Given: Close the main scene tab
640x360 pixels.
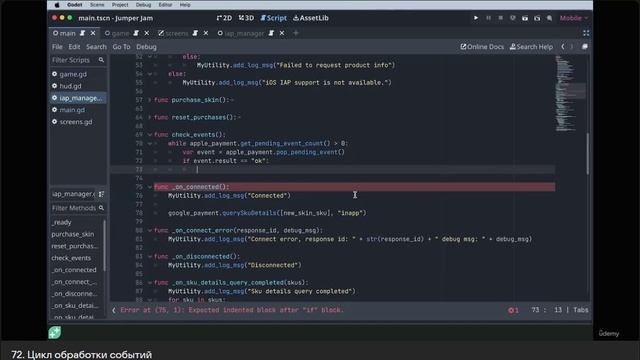Looking at the screenshot, I should click(x=93, y=33).
